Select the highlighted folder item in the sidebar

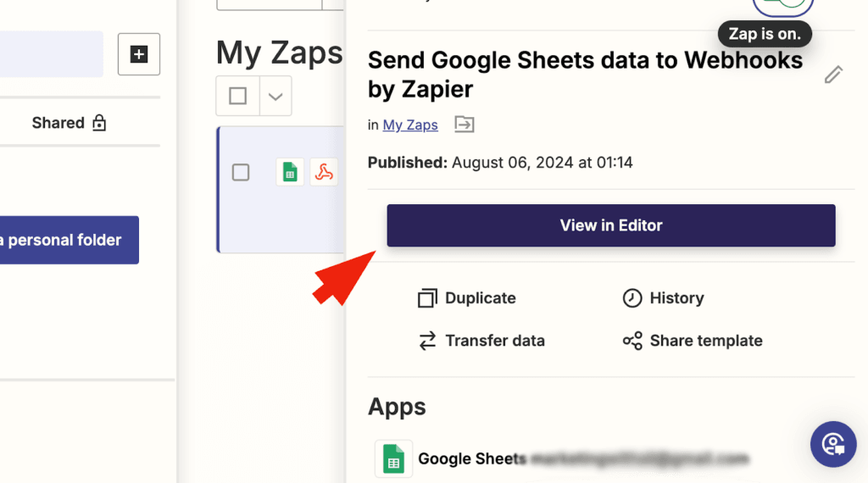click(x=51, y=54)
